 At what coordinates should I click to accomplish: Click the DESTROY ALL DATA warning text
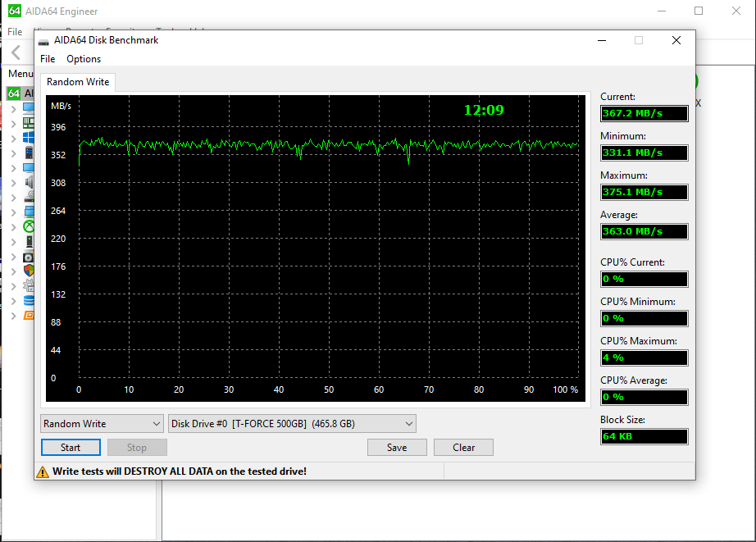point(180,471)
